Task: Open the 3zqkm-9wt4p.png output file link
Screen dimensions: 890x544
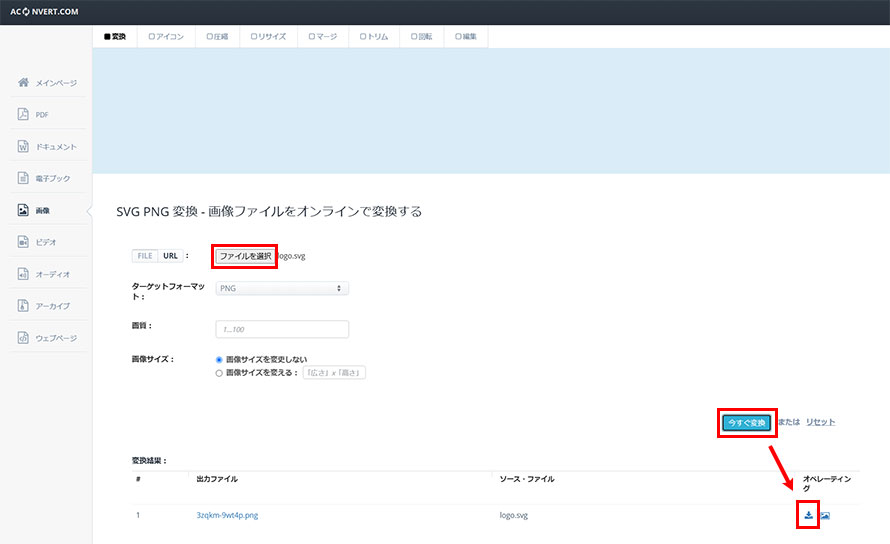Action: (227, 515)
